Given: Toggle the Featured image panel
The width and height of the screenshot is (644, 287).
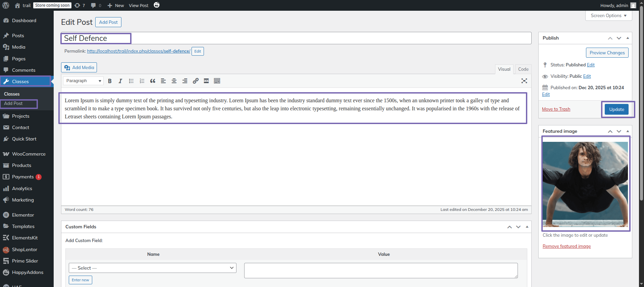Looking at the screenshot, I should coord(628,131).
